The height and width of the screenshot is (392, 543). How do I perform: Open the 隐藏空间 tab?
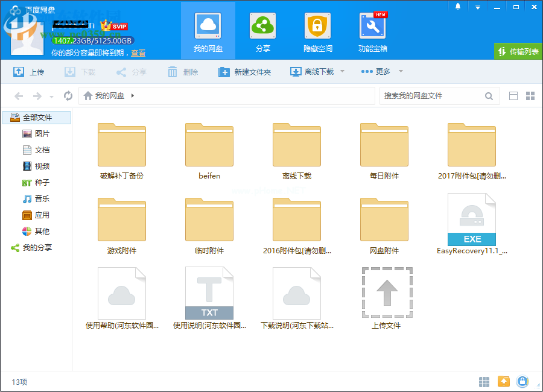(x=317, y=31)
